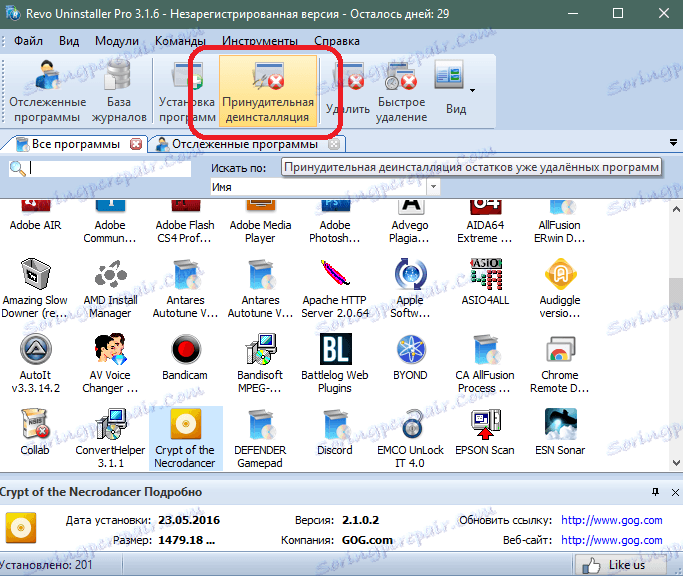The height and width of the screenshot is (576, 683).
Task: Select Adobe AIR program
Action: click(35, 218)
